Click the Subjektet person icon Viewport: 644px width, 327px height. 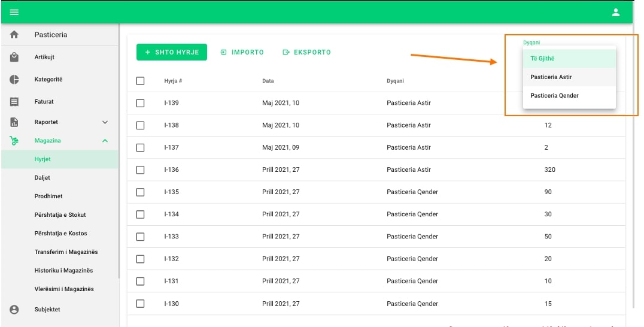(14, 310)
